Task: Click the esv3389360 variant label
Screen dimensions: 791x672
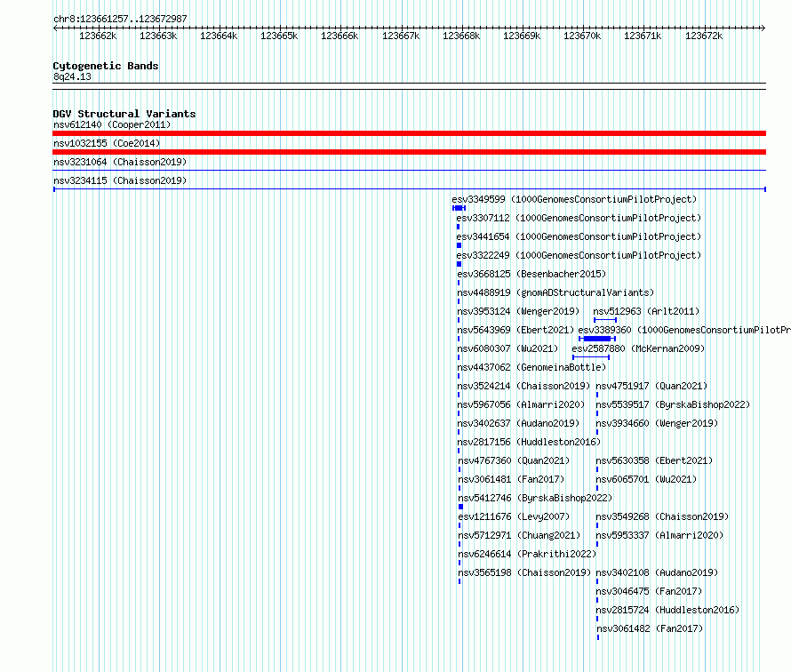Action: (x=684, y=330)
